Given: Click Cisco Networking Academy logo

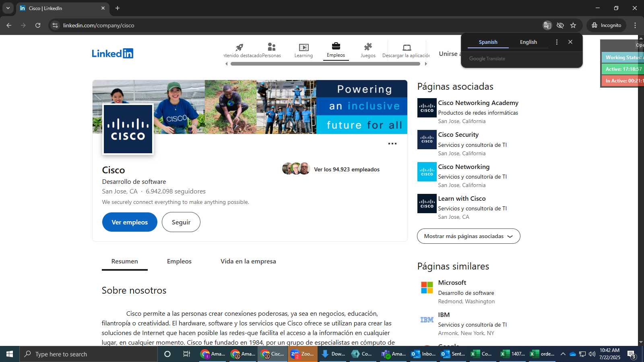Looking at the screenshot, I should (x=427, y=108).
